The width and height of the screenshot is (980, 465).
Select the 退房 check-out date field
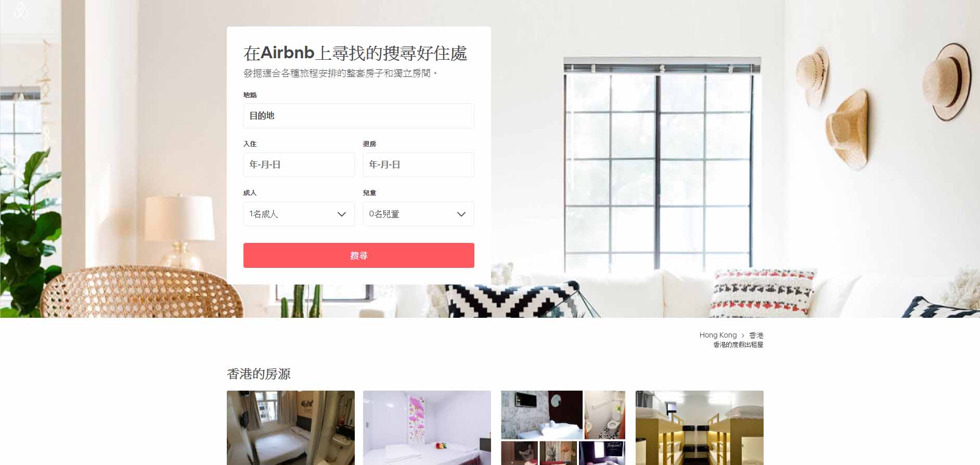(x=418, y=164)
